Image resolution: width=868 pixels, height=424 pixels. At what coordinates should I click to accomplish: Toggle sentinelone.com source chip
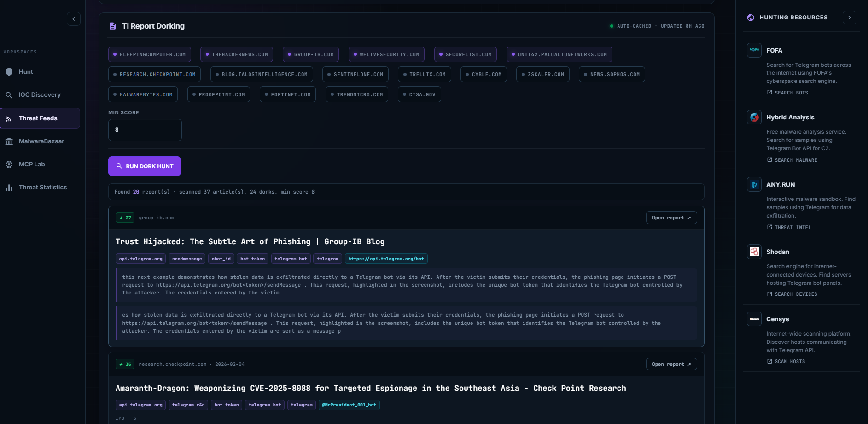[355, 74]
